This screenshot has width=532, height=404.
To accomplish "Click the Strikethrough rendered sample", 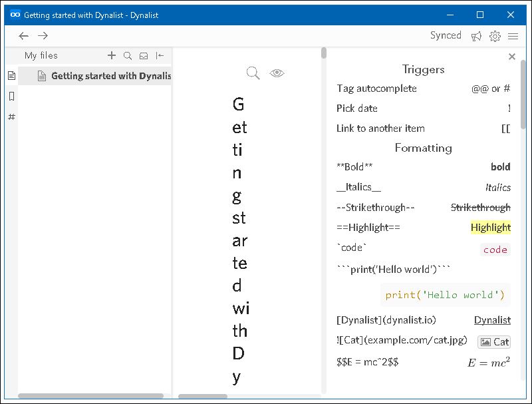I will [x=480, y=208].
